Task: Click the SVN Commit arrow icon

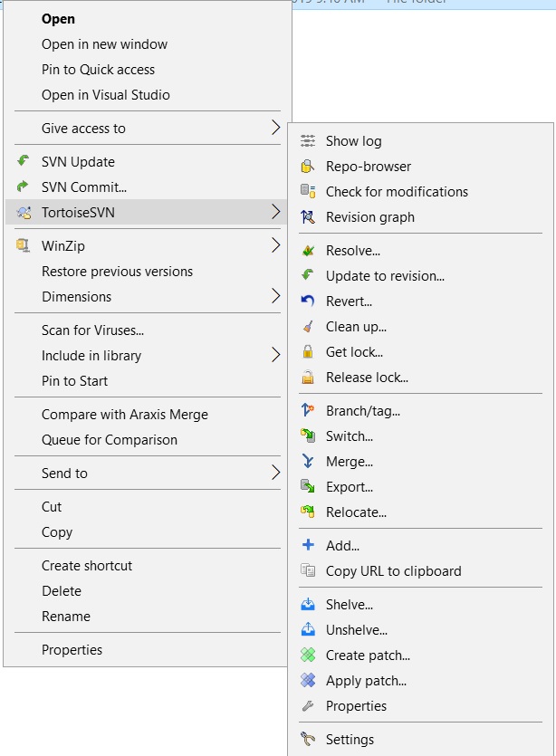Action: [x=24, y=187]
